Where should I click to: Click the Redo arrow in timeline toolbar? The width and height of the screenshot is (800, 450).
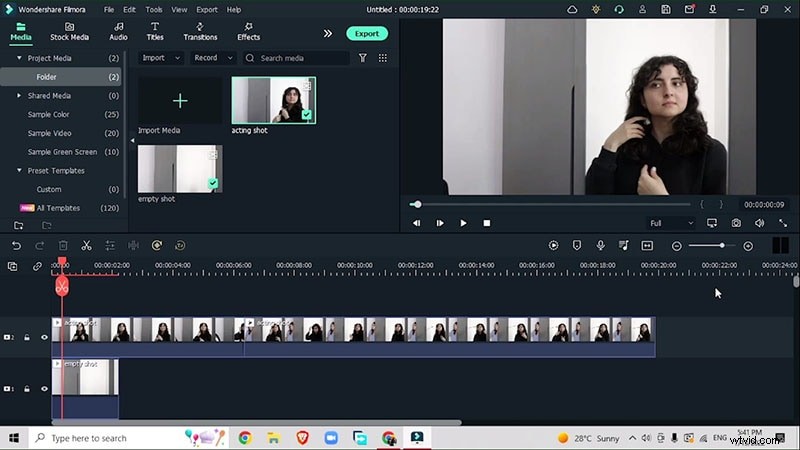pos(39,246)
